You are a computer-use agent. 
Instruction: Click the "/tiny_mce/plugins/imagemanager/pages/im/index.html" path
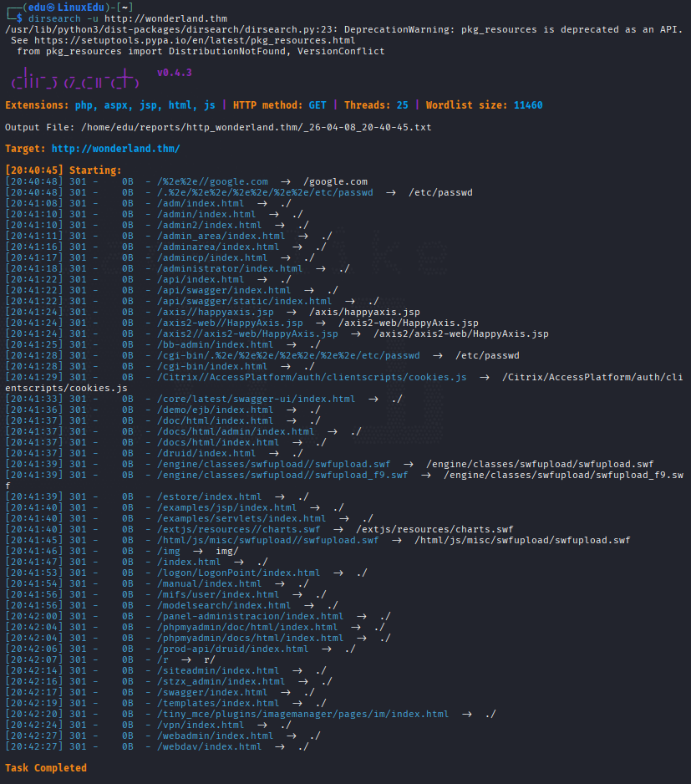(x=303, y=714)
